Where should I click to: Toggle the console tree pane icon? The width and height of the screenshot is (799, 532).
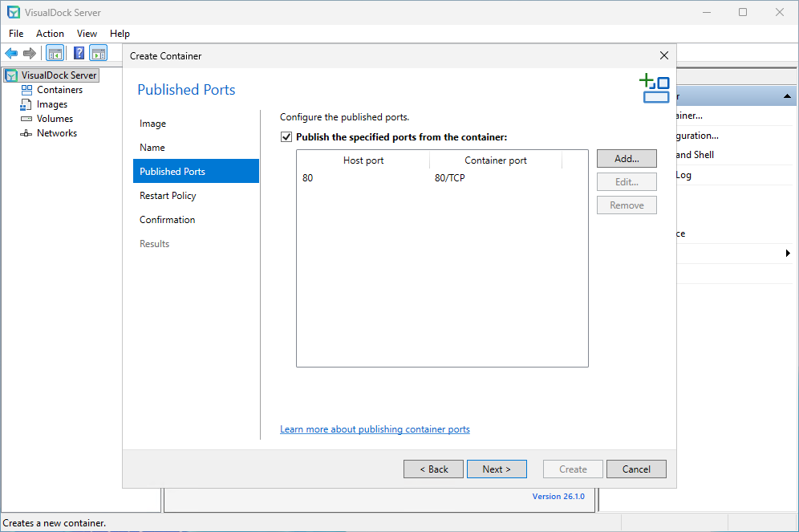[x=55, y=53]
